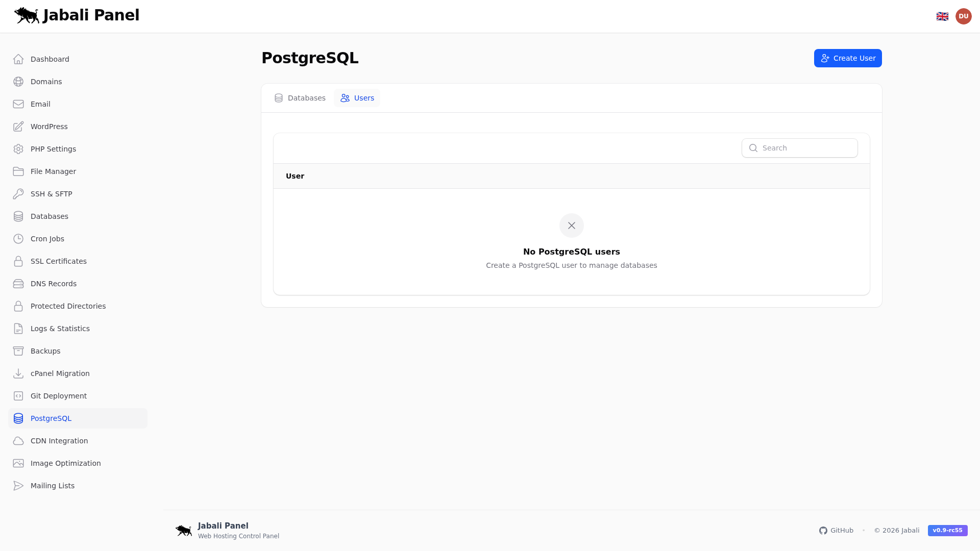
Task: Open PHP Settings via the gear icon
Action: click(18, 149)
